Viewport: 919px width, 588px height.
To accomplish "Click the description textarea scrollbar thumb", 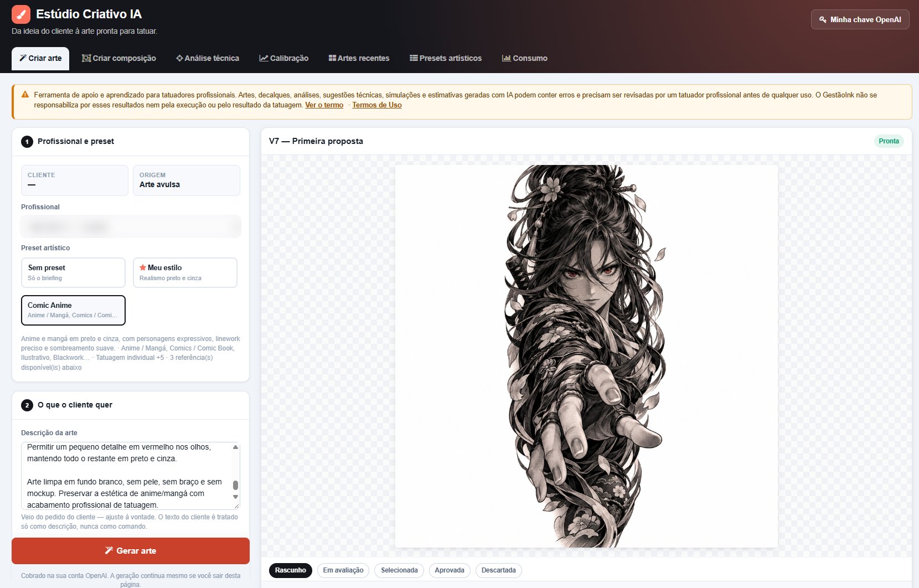I will pos(235,485).
